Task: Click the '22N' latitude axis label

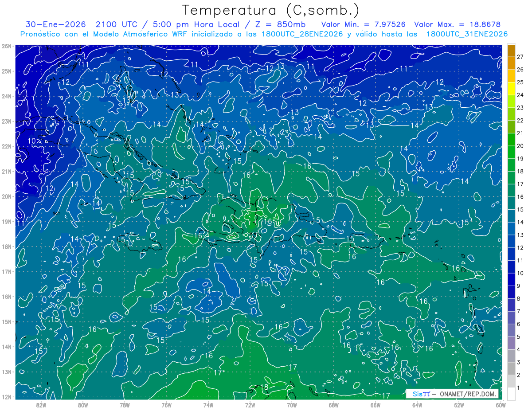Action: 7,146
